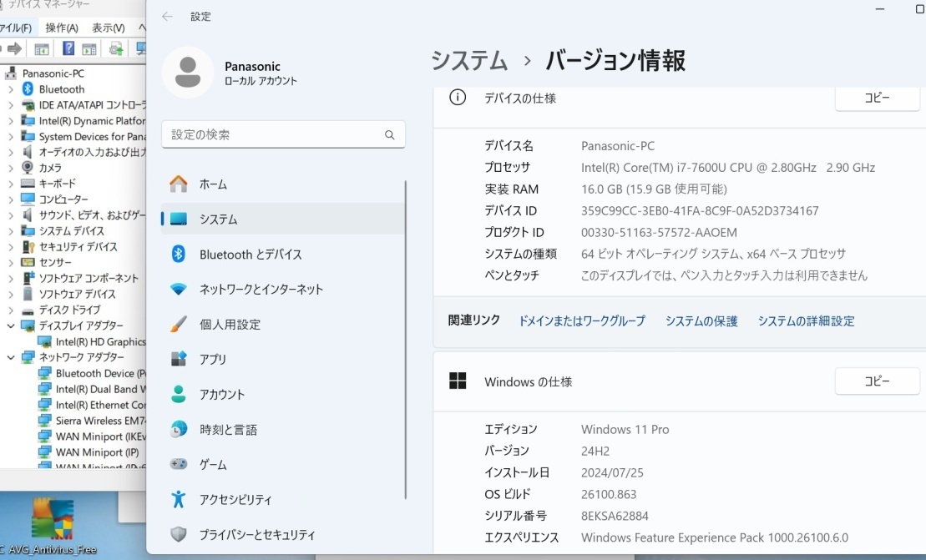This screenshot has width=926, height=560.
Task: Collapse the ディスプレイ アダプター tree node
Action: [11, 325]
